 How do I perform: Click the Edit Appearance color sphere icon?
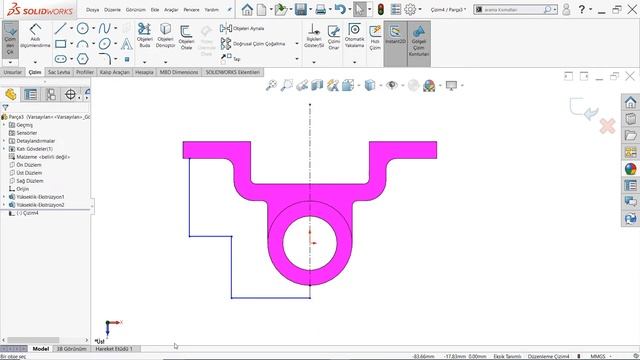(x=429, y=85)
